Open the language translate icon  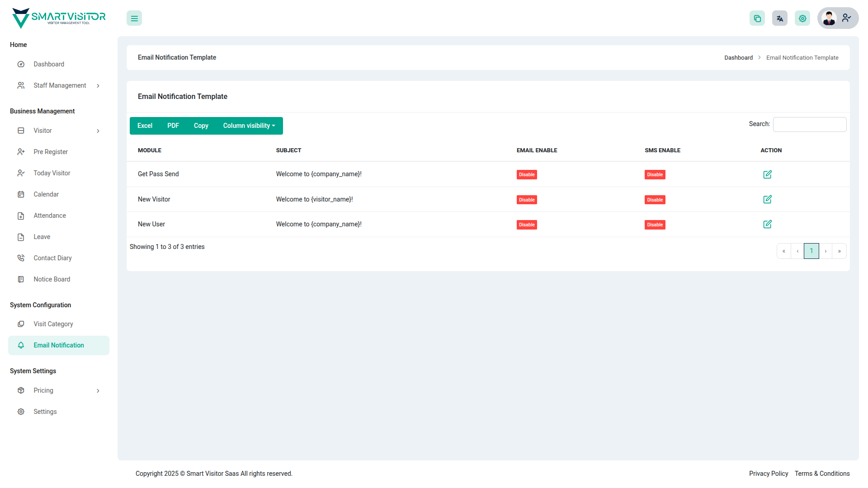point(780,19)
